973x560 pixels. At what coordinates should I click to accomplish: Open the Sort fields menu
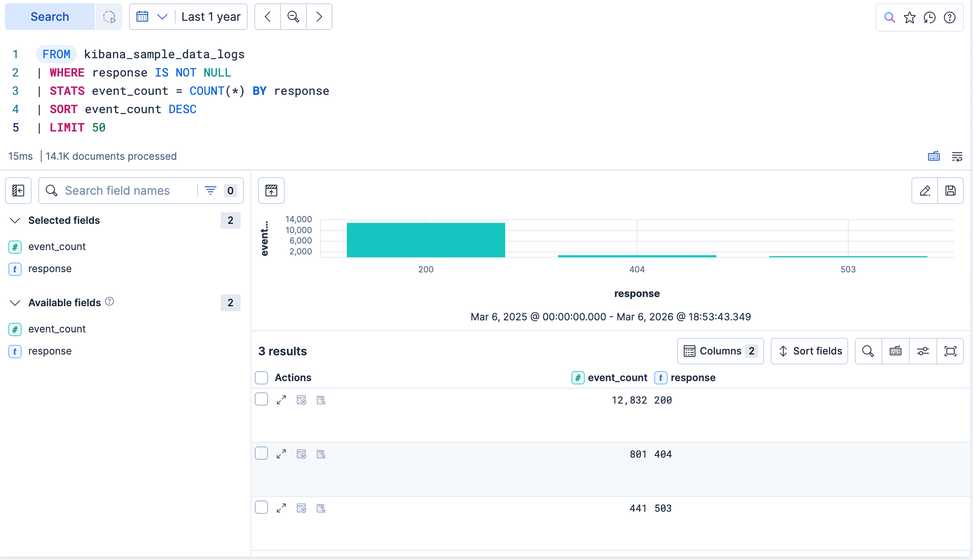809,351
